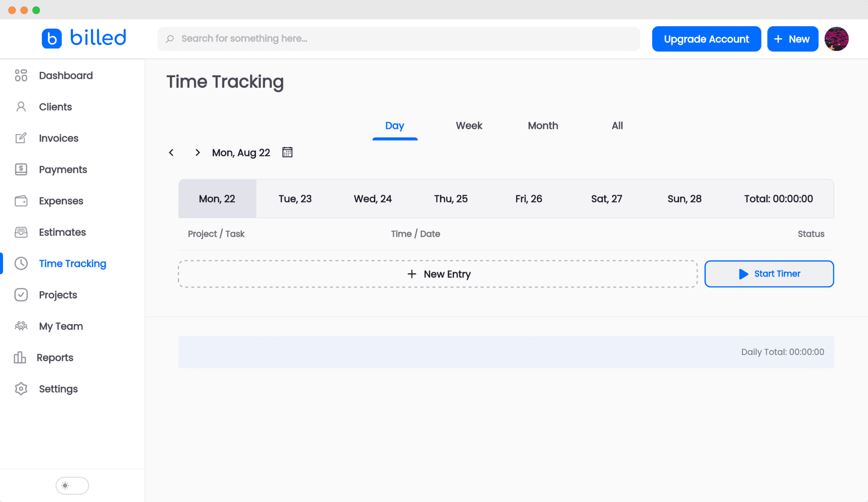This screenshot has height=502, width=868.
Task: Click the search field at the top
Action: point(399,39)
